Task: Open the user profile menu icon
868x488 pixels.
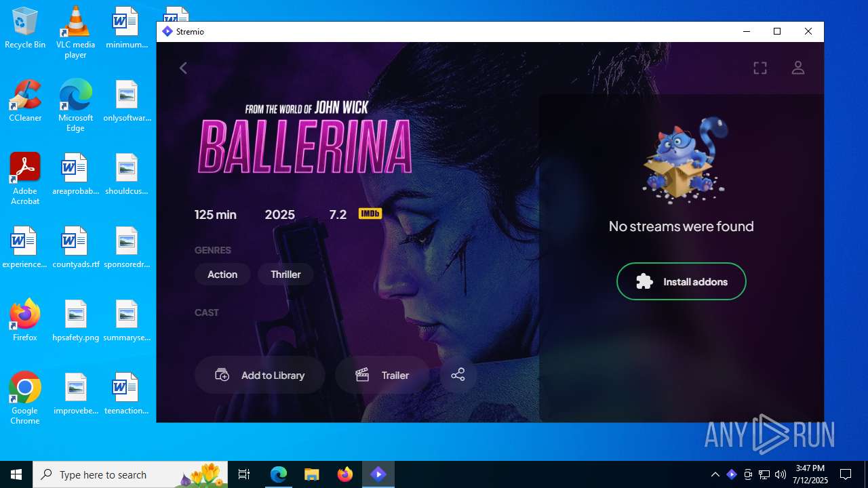Action: tap(798, 68)
